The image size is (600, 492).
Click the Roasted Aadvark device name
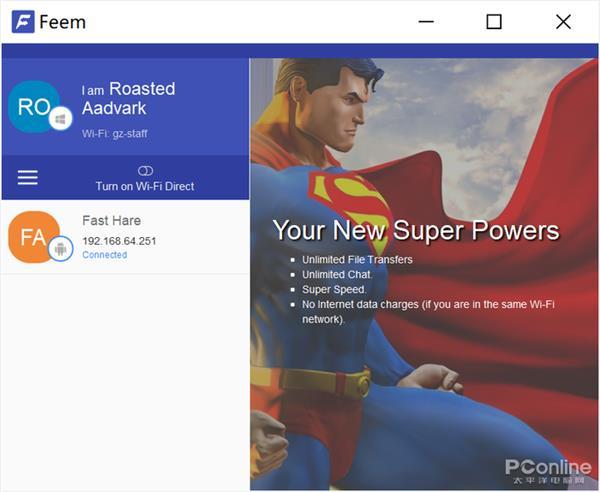(129, 98)
